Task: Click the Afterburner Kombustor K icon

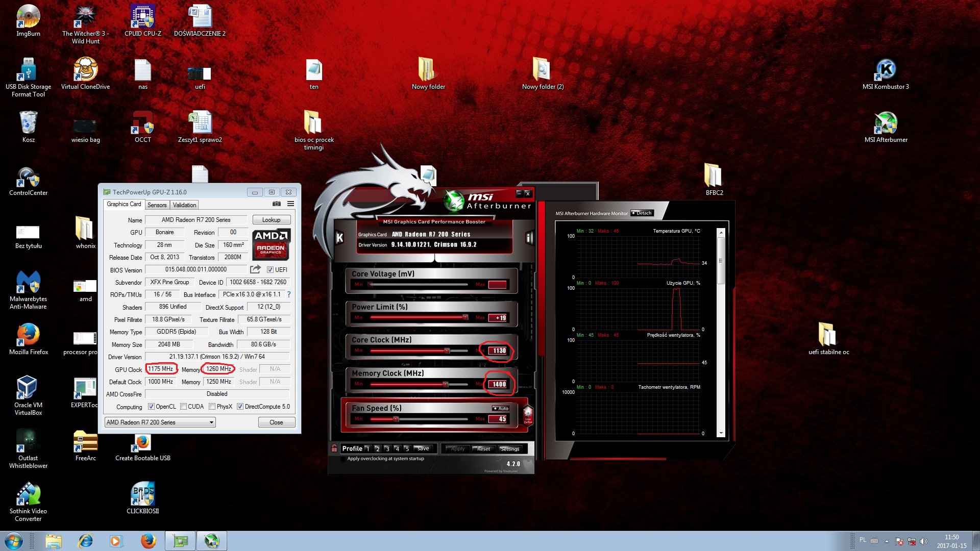Action: tap(339, 238)
